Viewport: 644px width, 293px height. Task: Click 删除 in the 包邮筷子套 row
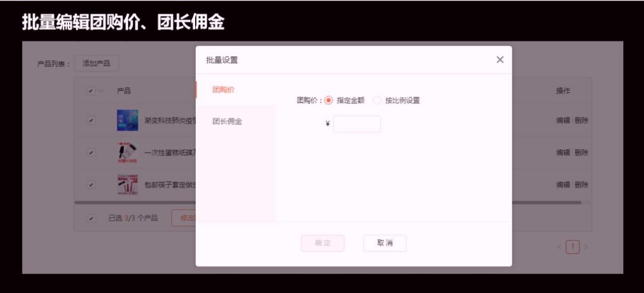click(581, 184)
